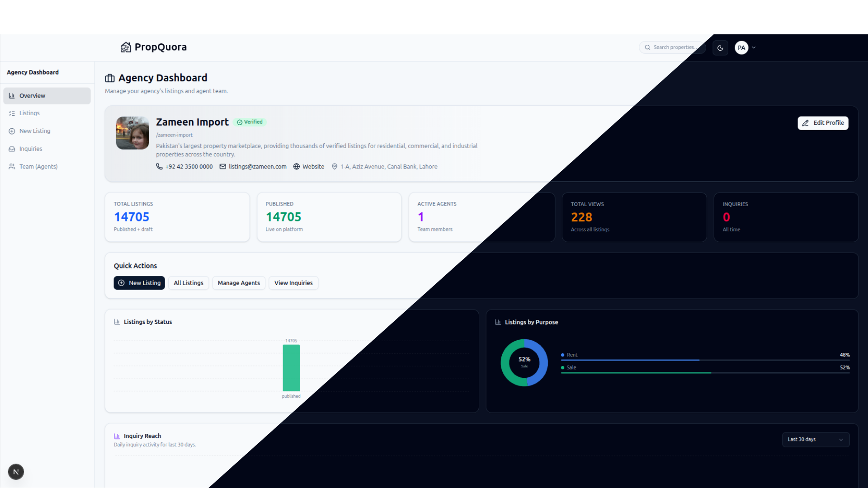Click the address 1-A, Aziz Avenue text
This screenshot has width=868, height=488.
click(x=389, y=166)
